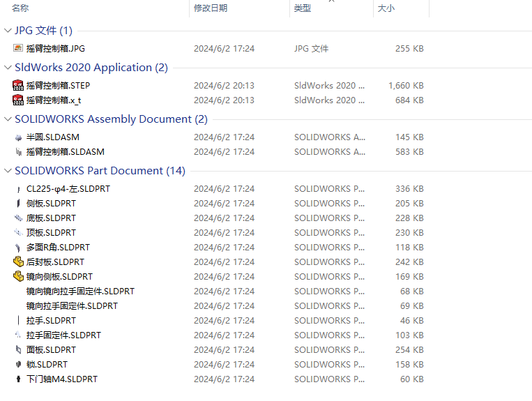Image resolution: width=532 pixels, height=401 pixels.
Task: Click the part icon of 顶板.SLDPRT
Action: point(18,232)
